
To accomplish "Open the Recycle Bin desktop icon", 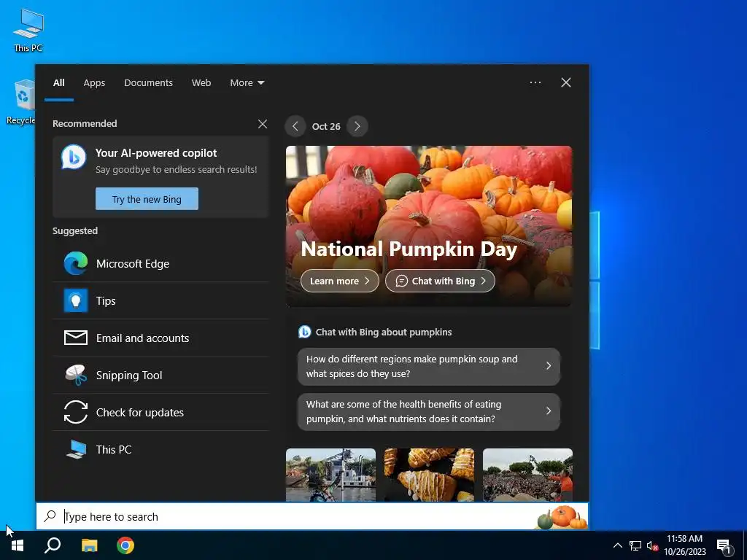I will 21,102.
